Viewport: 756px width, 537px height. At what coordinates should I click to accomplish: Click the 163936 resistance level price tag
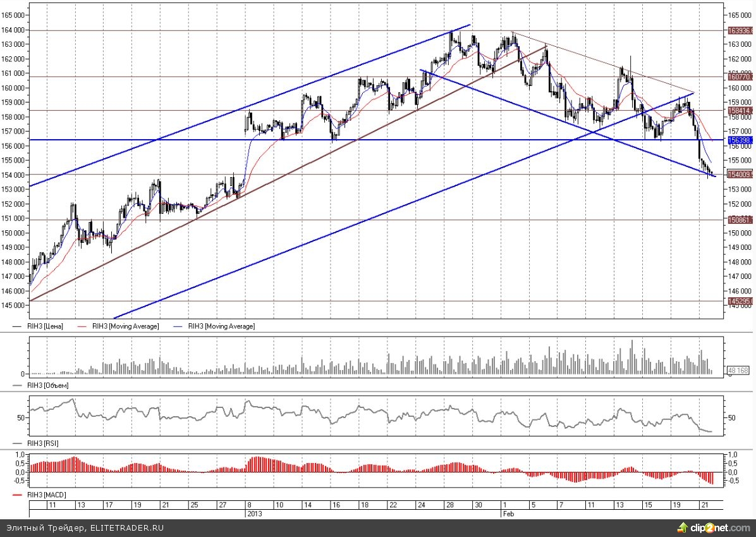[x=740, y=30]
